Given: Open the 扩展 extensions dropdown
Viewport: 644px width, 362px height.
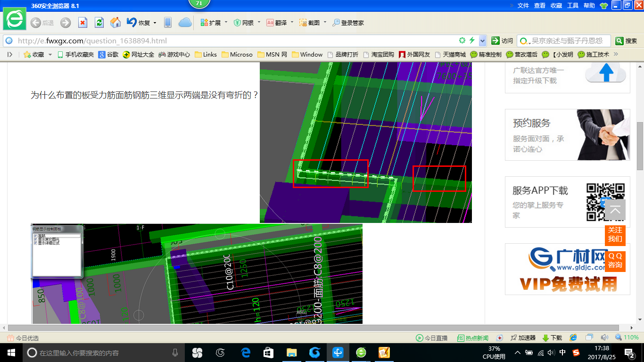Looking at the screenshot, I should pyautogui.click(x=226, y=23).
